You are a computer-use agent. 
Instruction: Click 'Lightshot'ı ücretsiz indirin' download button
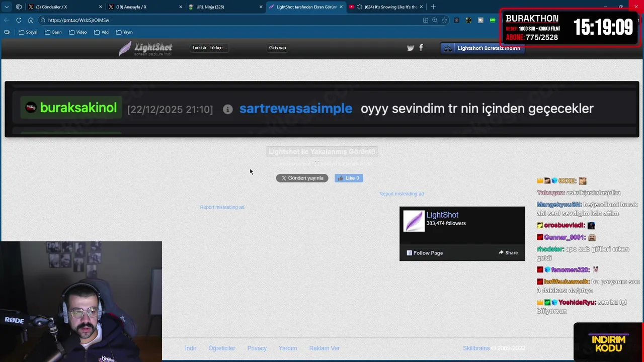(x=482, y=48)
